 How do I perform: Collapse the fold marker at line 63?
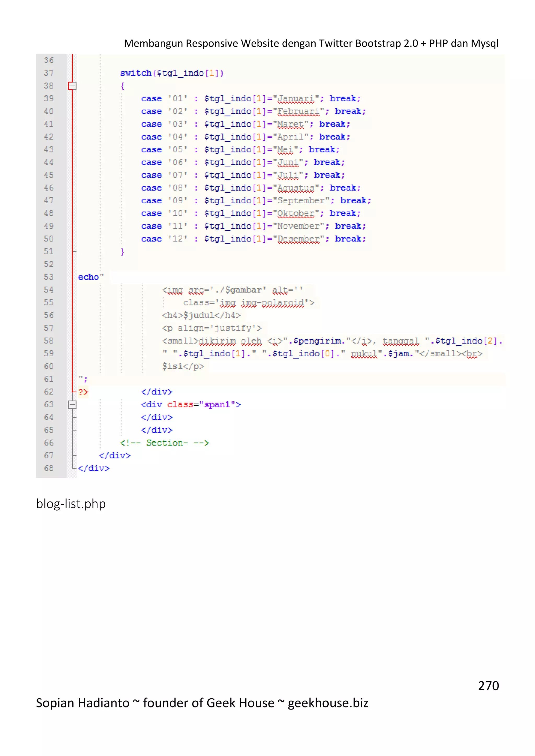[x=72, y=404]
